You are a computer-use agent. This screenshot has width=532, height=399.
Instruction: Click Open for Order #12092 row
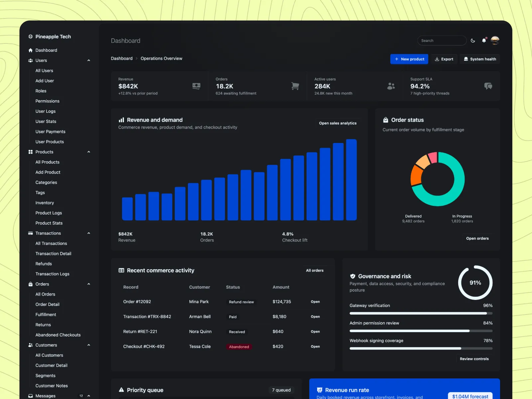click(315, 302)
